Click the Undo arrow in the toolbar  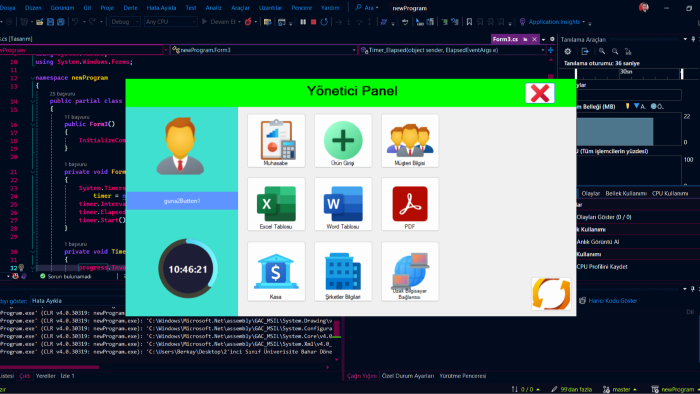[x=75, y=21]
